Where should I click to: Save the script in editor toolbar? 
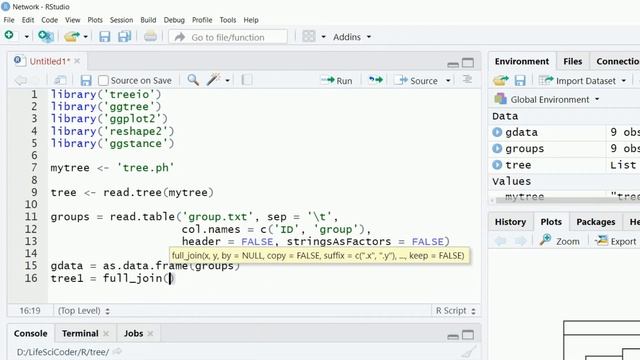tap(86, 80)
